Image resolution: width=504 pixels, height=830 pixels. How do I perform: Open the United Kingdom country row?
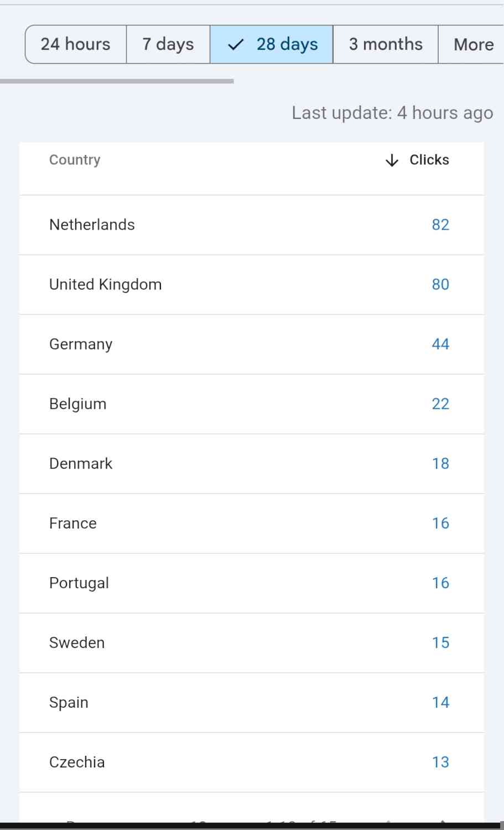coord(105,284)
